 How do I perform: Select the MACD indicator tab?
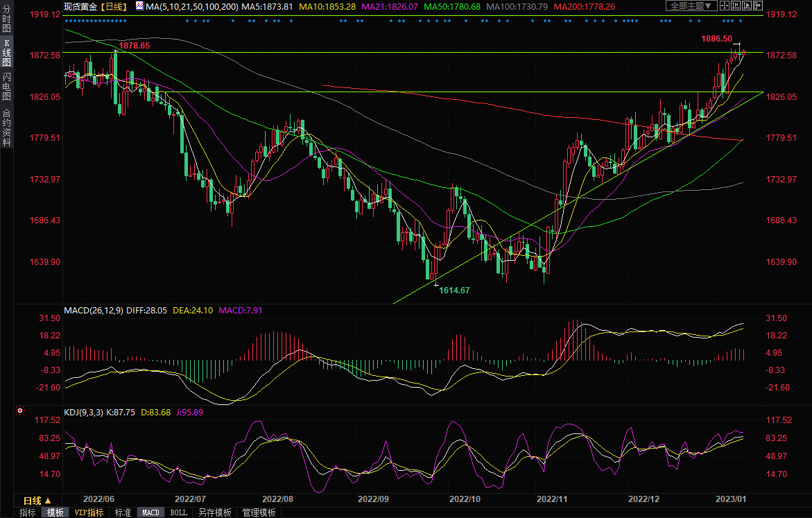pyautogui.click(x=150, y=512)
